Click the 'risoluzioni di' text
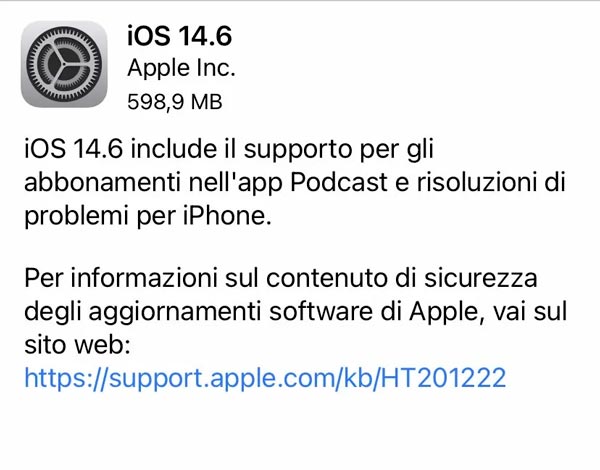The height and width of the screenshot is (470, 600). pos(491,182)
